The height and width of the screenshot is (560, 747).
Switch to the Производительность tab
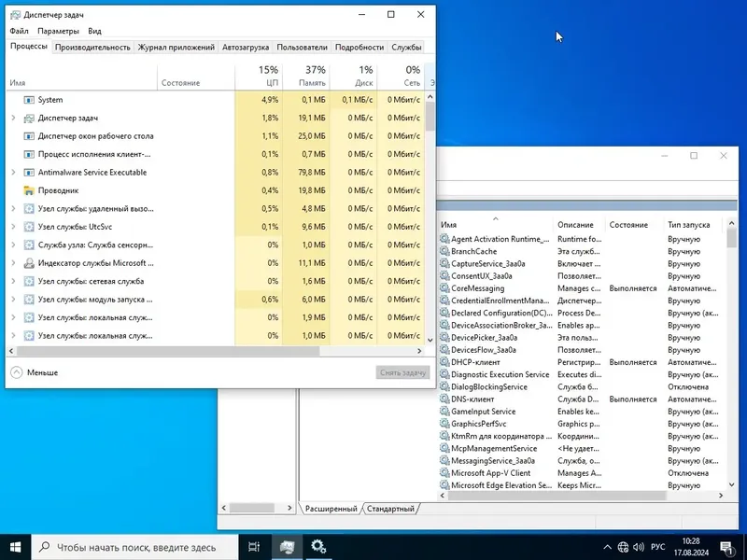point(92,47)
